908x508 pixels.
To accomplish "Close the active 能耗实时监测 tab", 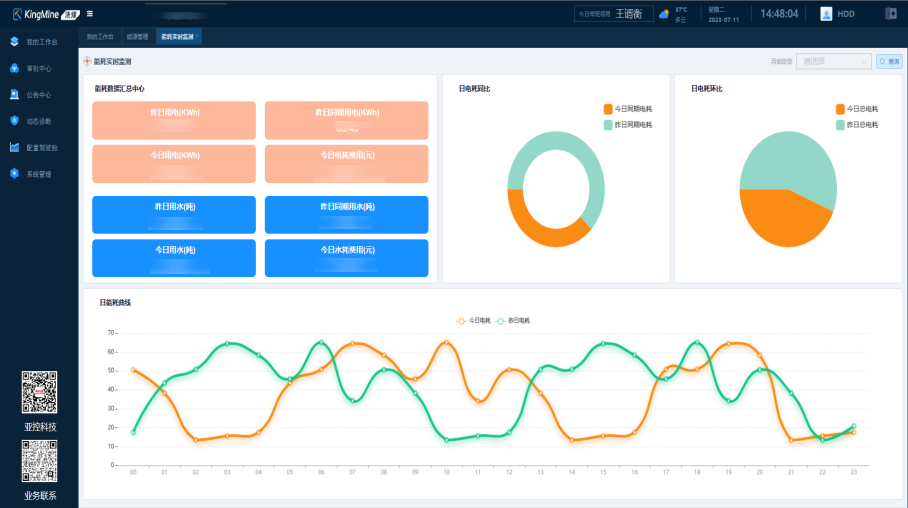I will click(197, 36).
